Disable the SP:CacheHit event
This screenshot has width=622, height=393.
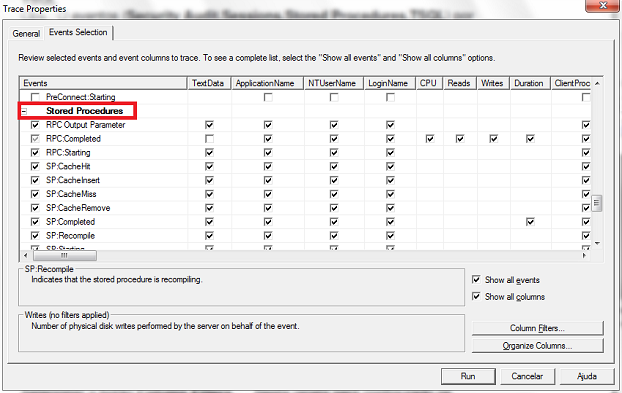pos(35,167)
